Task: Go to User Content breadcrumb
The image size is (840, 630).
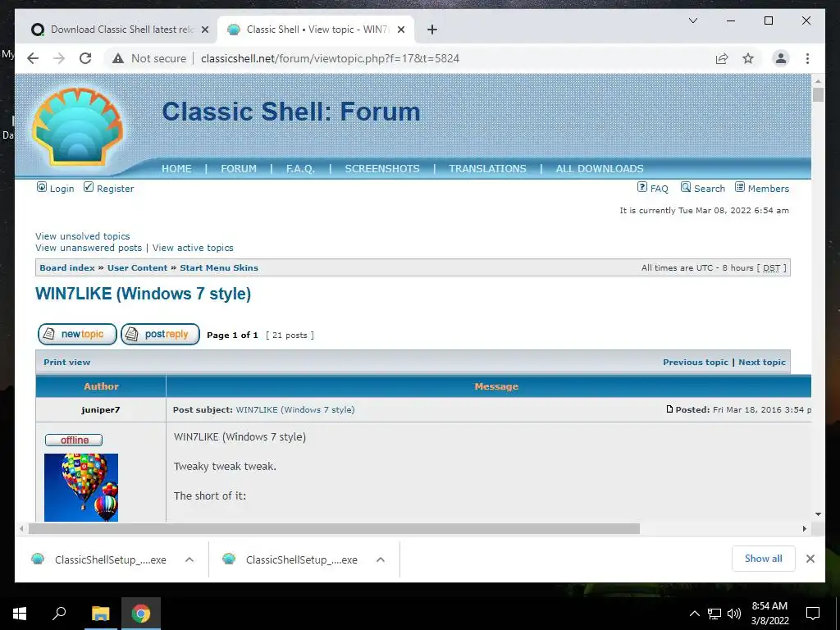Action: (x=137, y=268)
